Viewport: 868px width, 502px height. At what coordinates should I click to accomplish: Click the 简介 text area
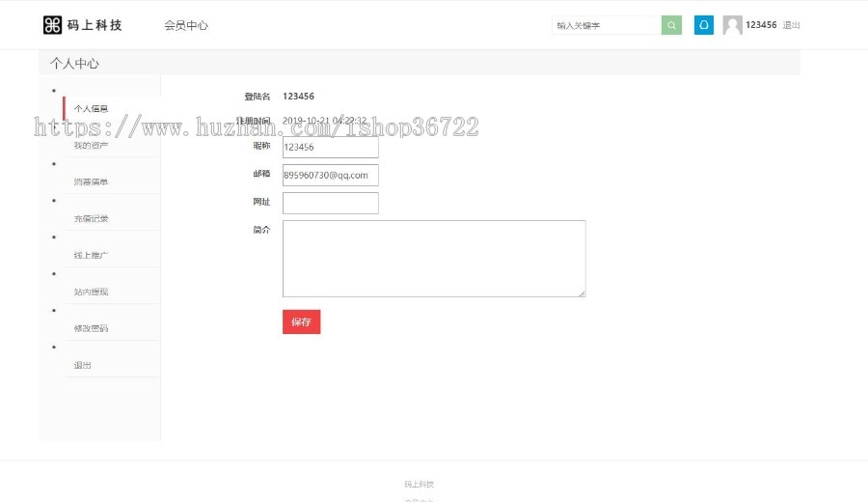tap(434, 259)
